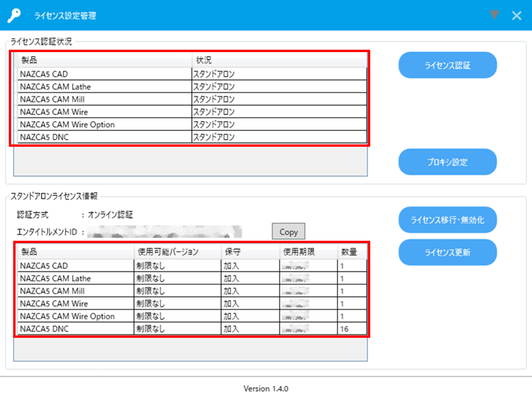
Task: Click quantity 16 for NAZCA5 DNC
Action: (x=352, y=329)
